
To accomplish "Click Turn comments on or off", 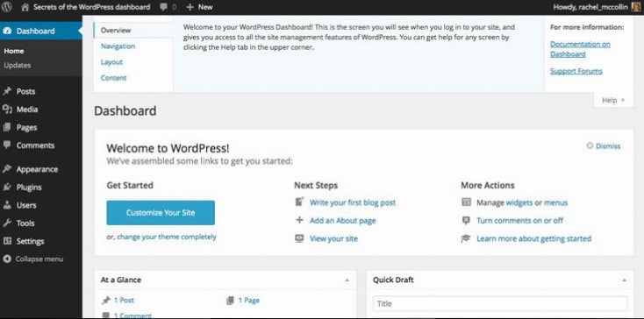I will tap(519, 220).
